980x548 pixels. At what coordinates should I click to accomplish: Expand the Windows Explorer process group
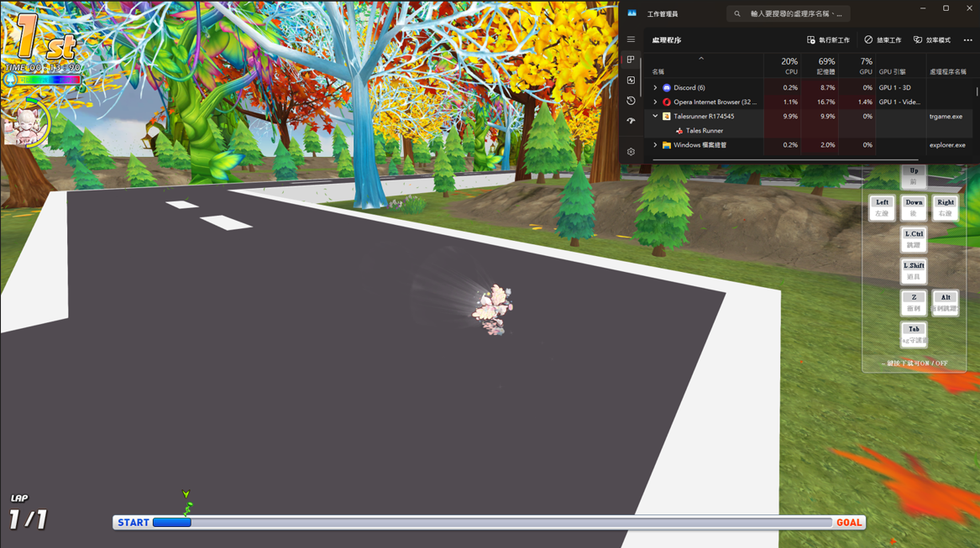tap(655, 145)
